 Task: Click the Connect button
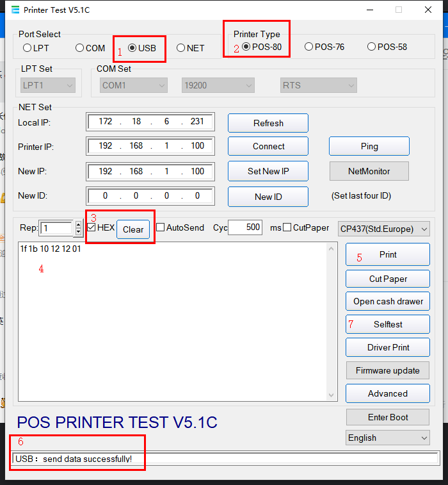(x=268, y=146)
